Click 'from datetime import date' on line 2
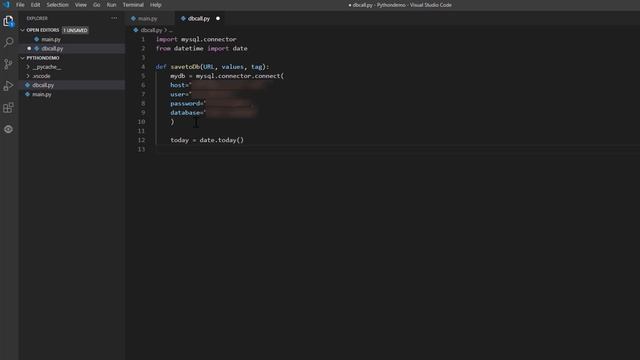 pyautogui.click(x=202, y=49)
